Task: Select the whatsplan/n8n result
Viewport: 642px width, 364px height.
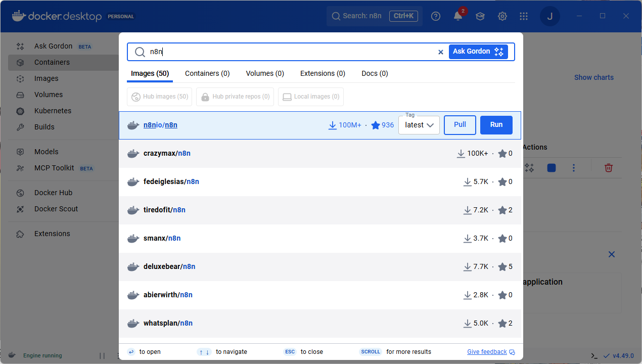Action: (321, 323)
